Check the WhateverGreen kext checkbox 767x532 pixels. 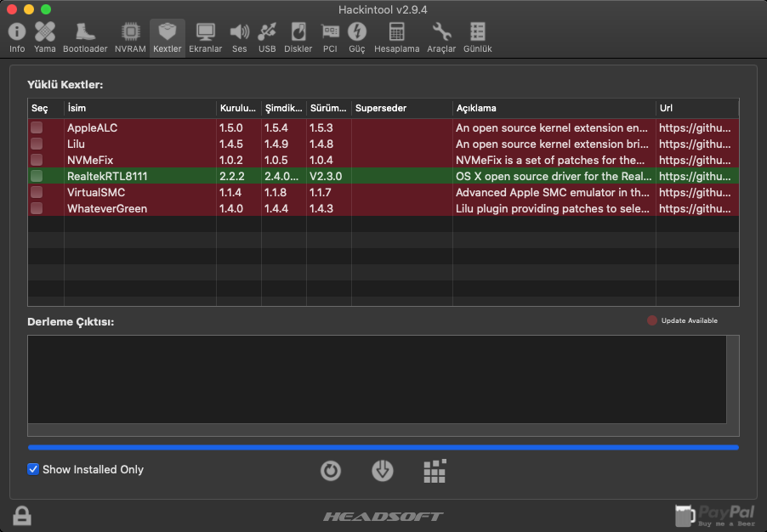[x=37, y=208]
